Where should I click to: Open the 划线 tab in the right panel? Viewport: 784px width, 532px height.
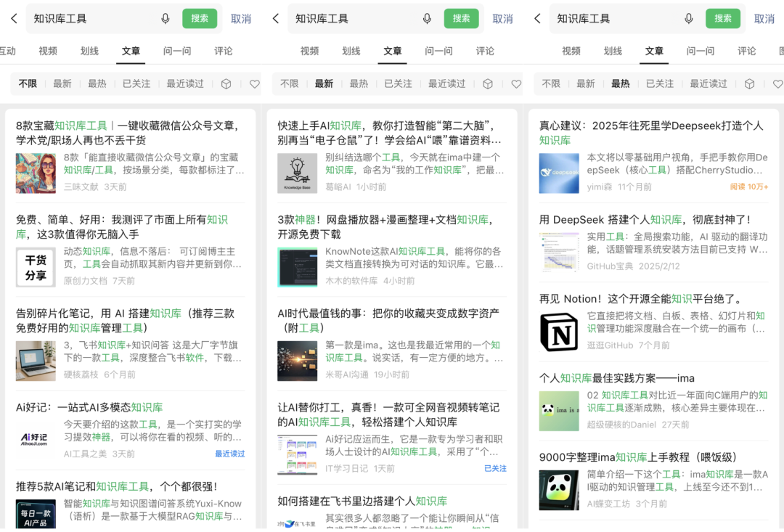click(613, 51)
